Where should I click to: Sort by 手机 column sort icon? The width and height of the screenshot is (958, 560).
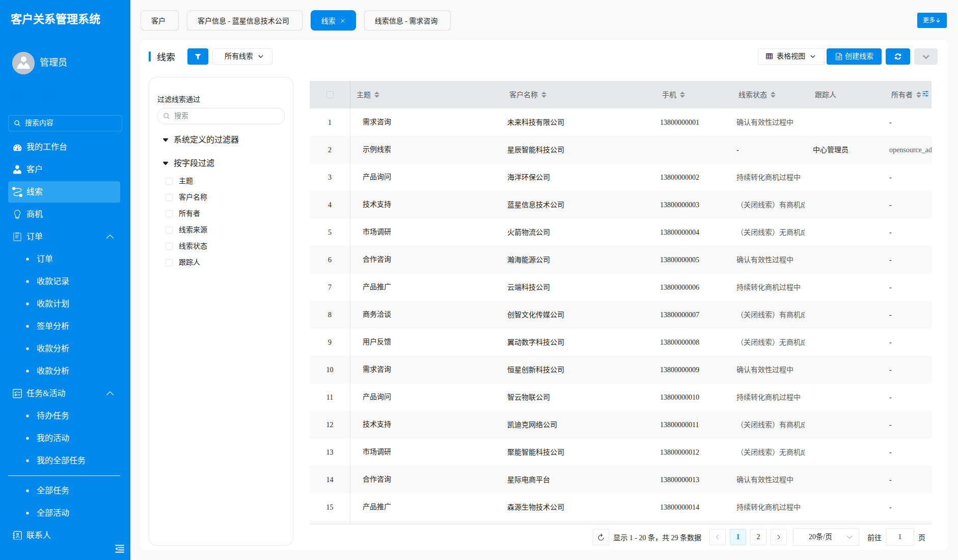tap(682, 95)
